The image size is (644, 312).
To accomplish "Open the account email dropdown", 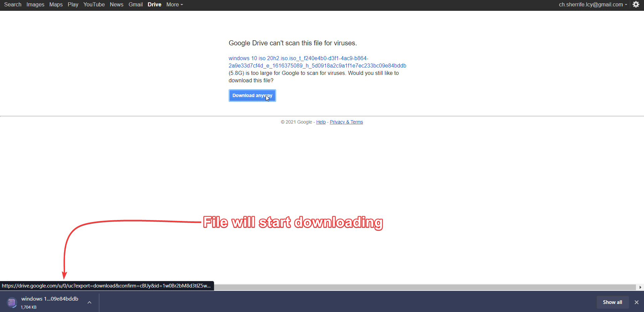I will tap(592, 5).
